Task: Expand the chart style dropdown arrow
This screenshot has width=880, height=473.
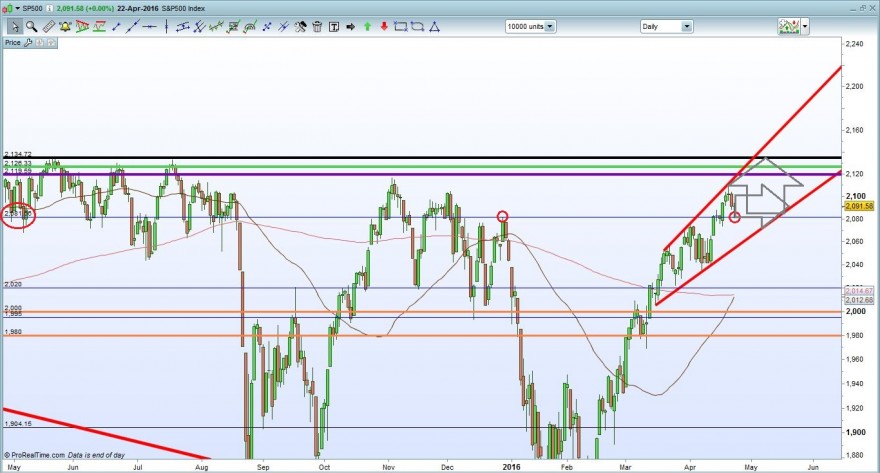Action: [x=16, y=8]
